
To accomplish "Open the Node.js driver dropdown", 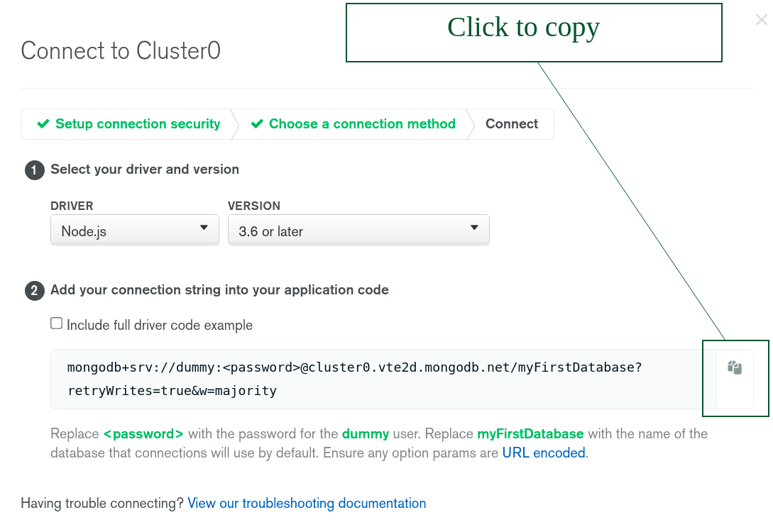I will (x=135, y=230).
